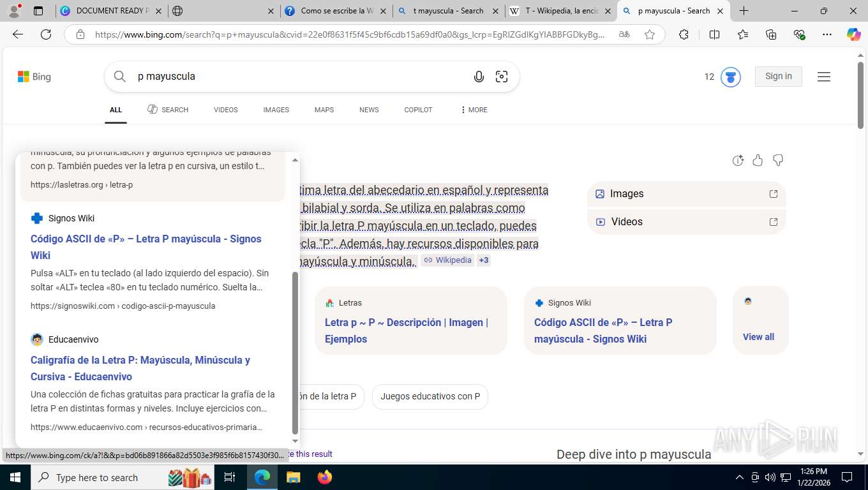Switch to the 't mayuscula - Search' tab
The height and width of the screenshot is (490, 868).
449,11
